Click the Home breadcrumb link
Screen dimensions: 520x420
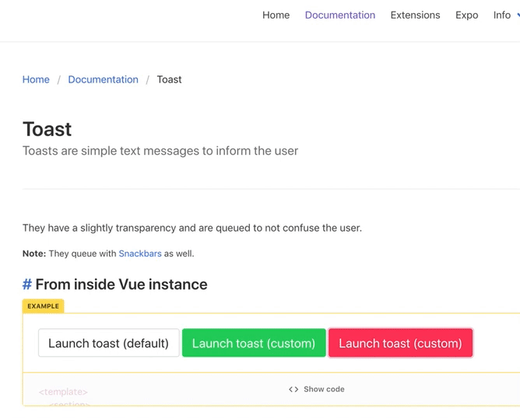pyautogui.click(x=36, y=79)
